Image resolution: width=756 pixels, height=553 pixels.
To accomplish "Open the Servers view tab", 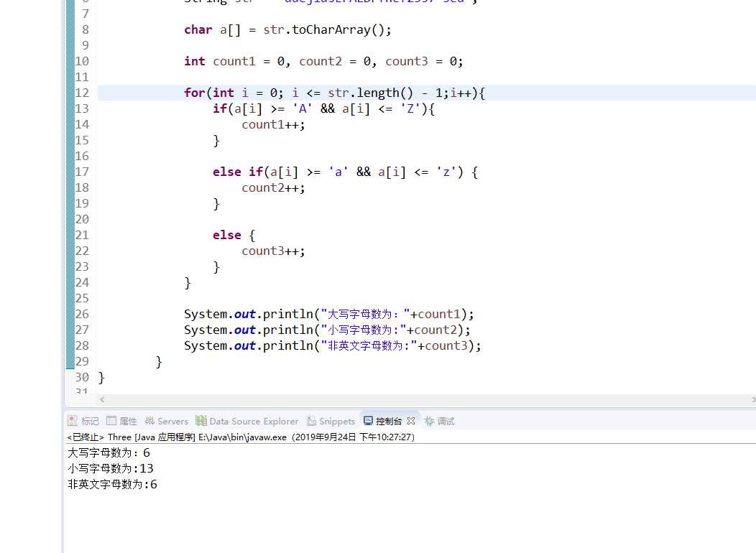I will (x=167, y=421).
